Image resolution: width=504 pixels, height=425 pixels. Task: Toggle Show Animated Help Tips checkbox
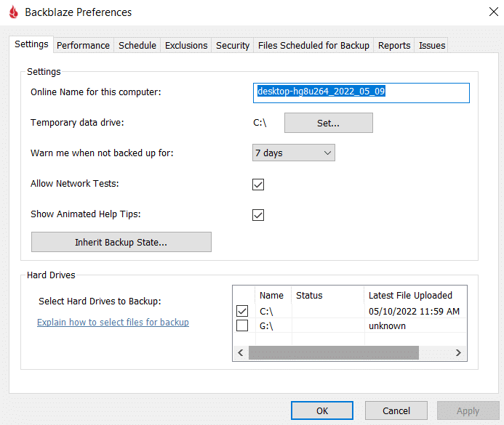coord(258,215)
